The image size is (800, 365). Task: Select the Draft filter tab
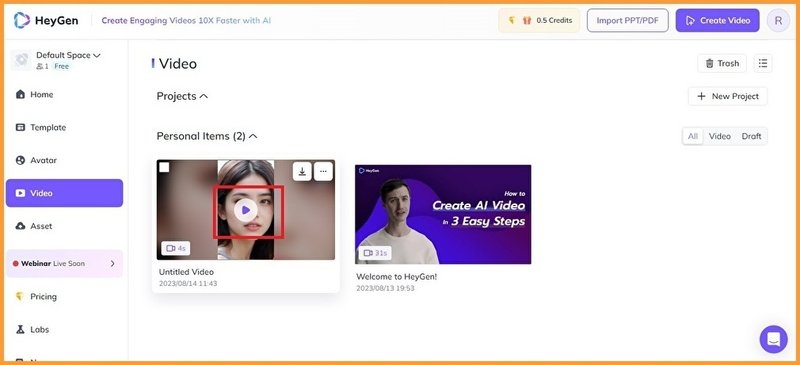pyautogui.click(x=751, y=136)
